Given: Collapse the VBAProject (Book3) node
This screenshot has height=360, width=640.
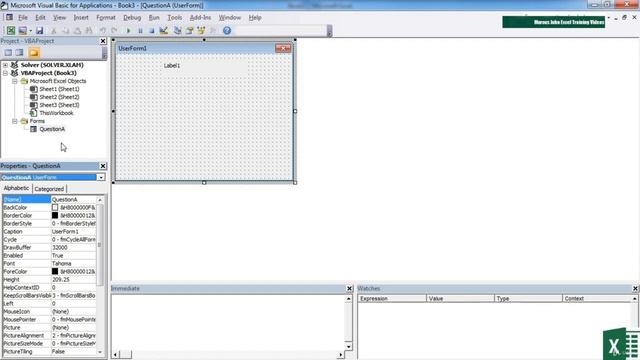Looking at the screenshot, I should (x=5, y=73).
